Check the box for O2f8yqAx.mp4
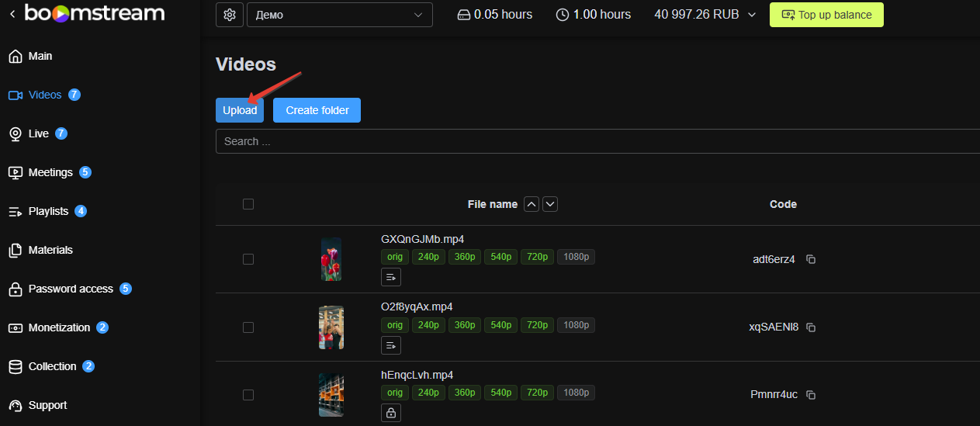980x426 pixels. (x=248, y=327)
